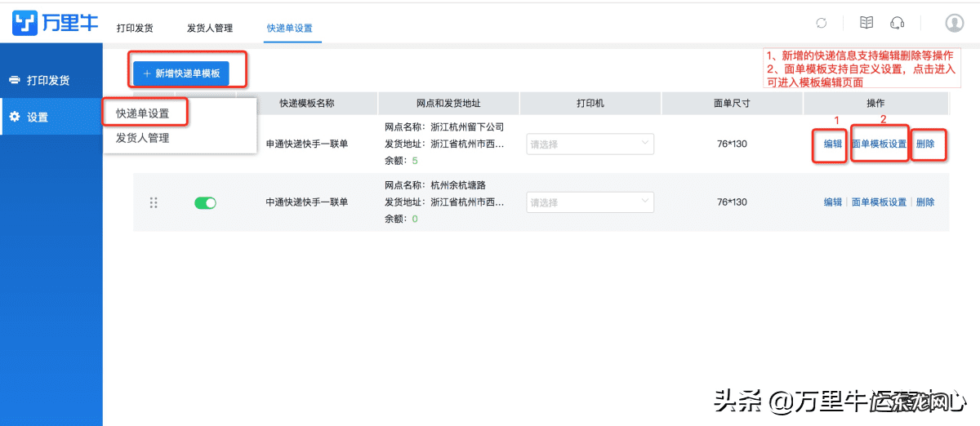This screenshot has width=980, height=426.
Task: Click the drag handle on 中通快递 row
Action: point(154,202)
